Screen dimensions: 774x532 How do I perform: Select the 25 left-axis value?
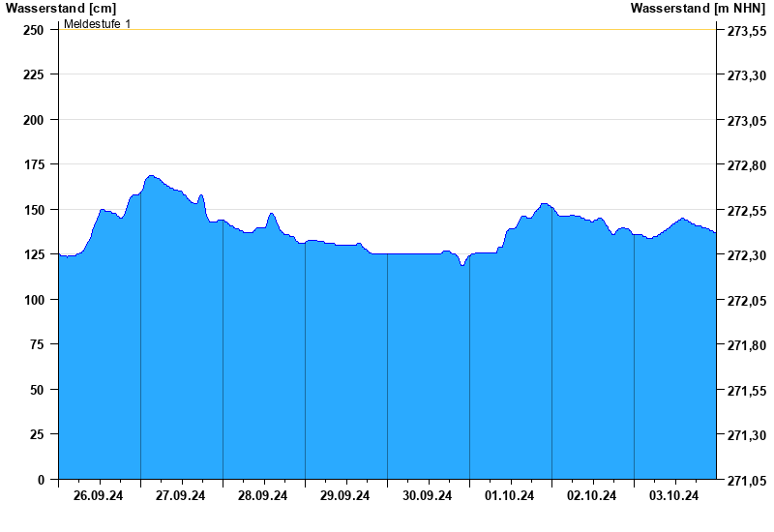tap(37, 434)
